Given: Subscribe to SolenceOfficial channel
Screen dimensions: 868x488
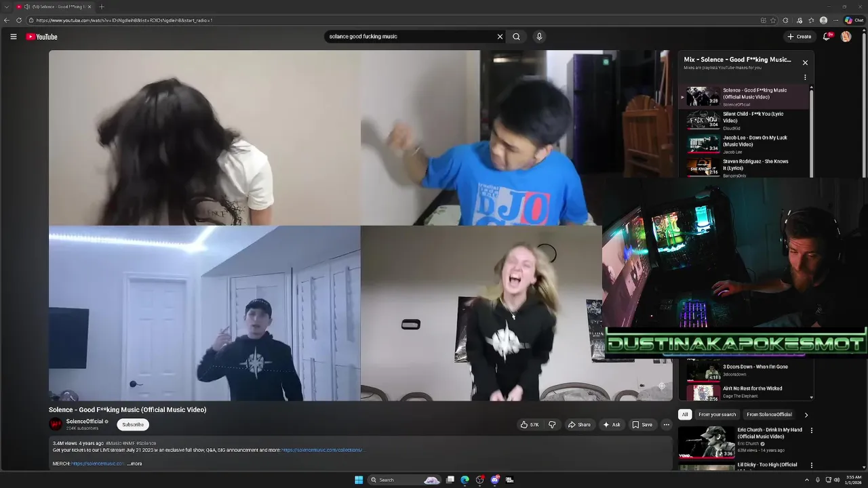Looking at the screenshot, I should (133, 424).
